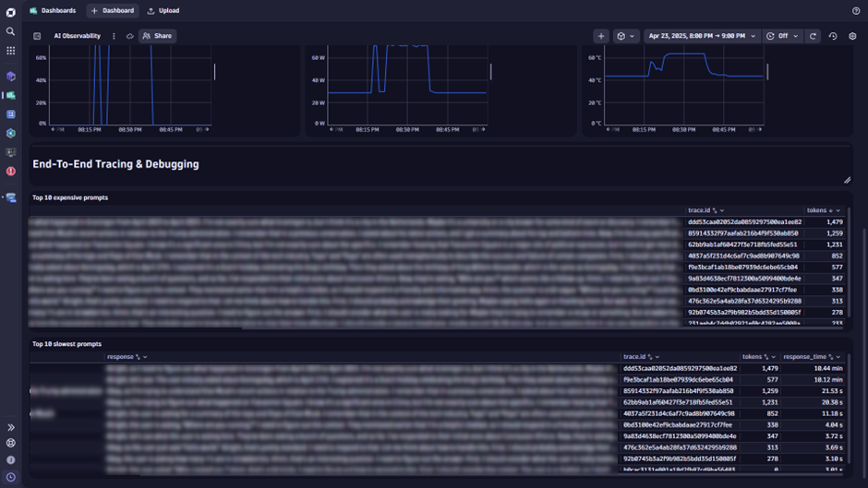Toggle the dashboard sidebar panel icon
The height and width of the screenshot is (488, 868).
tap(37, 36)
